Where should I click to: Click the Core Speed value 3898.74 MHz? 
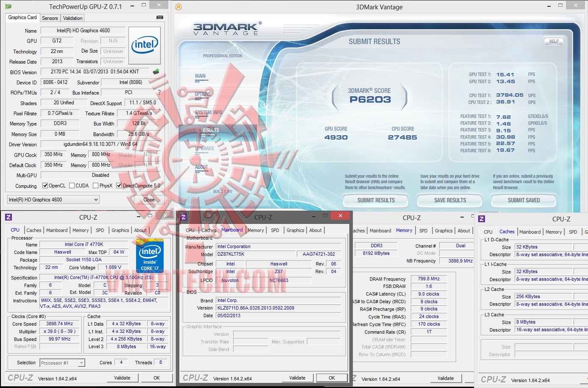click(x=59, y=324)
